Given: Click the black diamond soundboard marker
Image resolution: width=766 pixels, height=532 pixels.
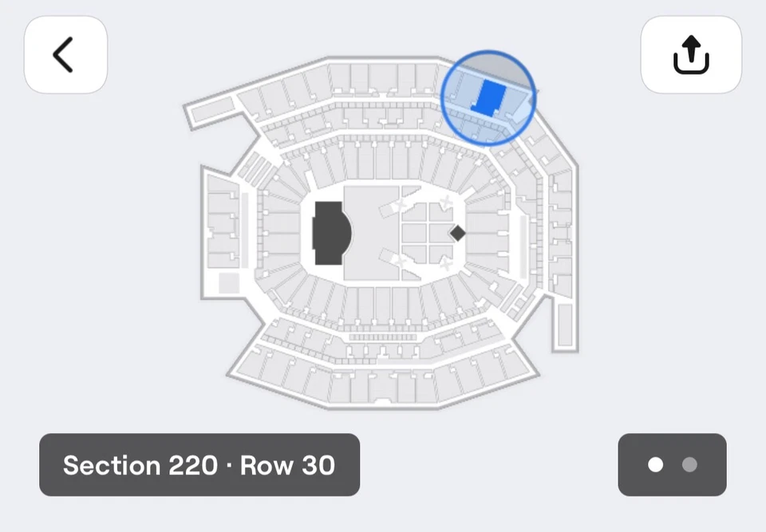Looking at the screenshot, I should pos(457,232).
